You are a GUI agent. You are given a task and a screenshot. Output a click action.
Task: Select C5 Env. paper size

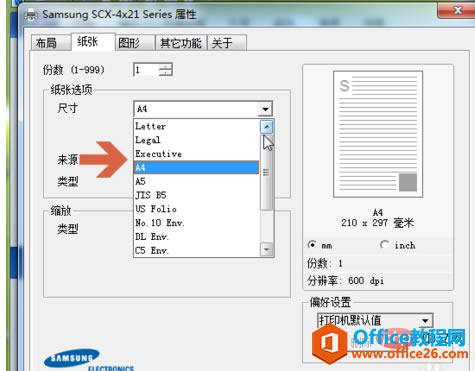(196, 250)
